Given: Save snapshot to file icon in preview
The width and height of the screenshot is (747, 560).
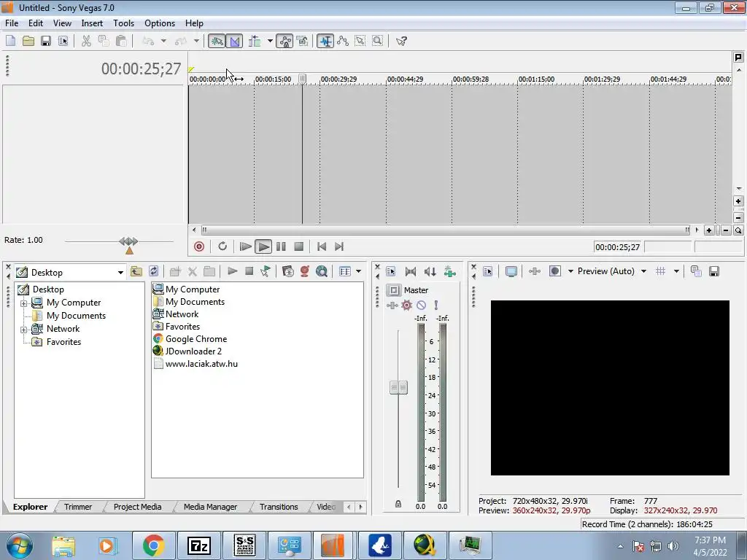Looking at the screenshot, I should 713,271.
